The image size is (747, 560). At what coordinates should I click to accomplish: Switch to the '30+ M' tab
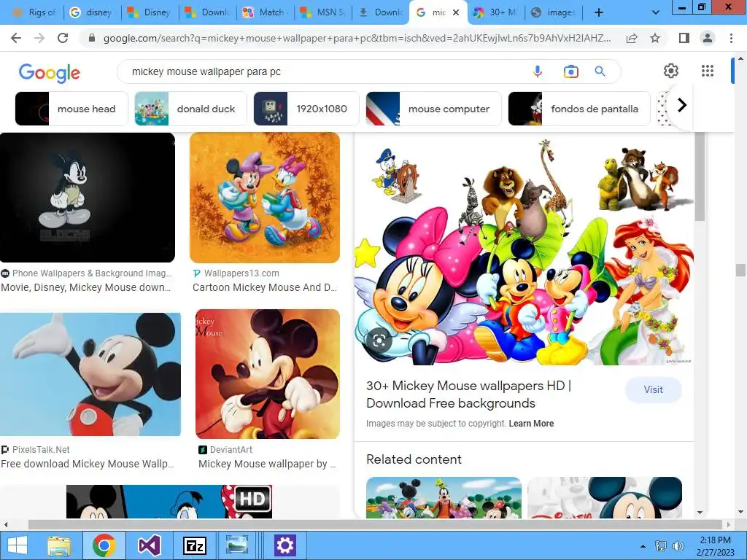pyautogui.click(x=495, y=12)
